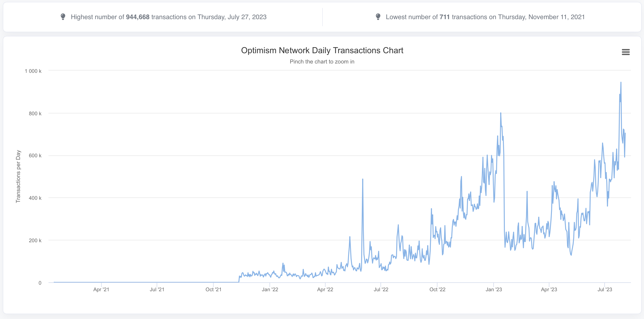Click the Jul '21 x-axis label
The width and height of the screenshot is (644, 319).
click(157, 289)
